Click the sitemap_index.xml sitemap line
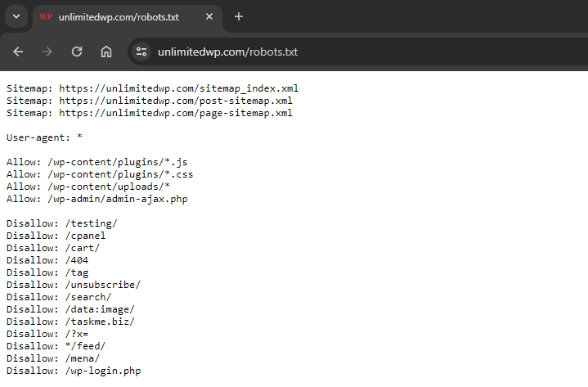Image resolution: width=588 pixels, height=387 pixels. [x=152, y=88]
